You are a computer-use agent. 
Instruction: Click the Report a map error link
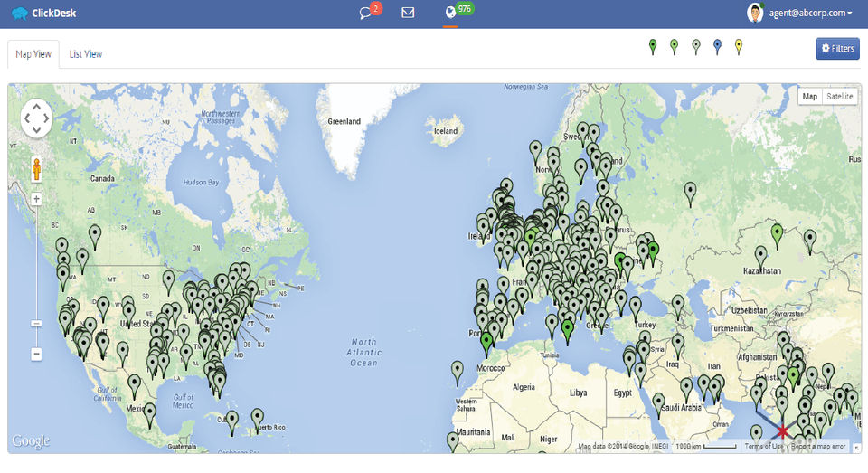coord(818,446)
